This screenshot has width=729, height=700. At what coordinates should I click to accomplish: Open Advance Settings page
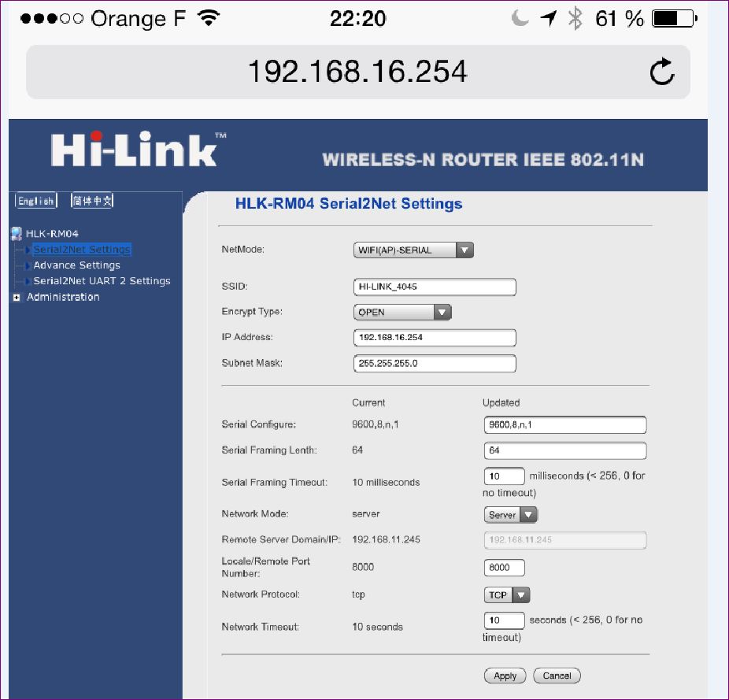coord(76,265)
